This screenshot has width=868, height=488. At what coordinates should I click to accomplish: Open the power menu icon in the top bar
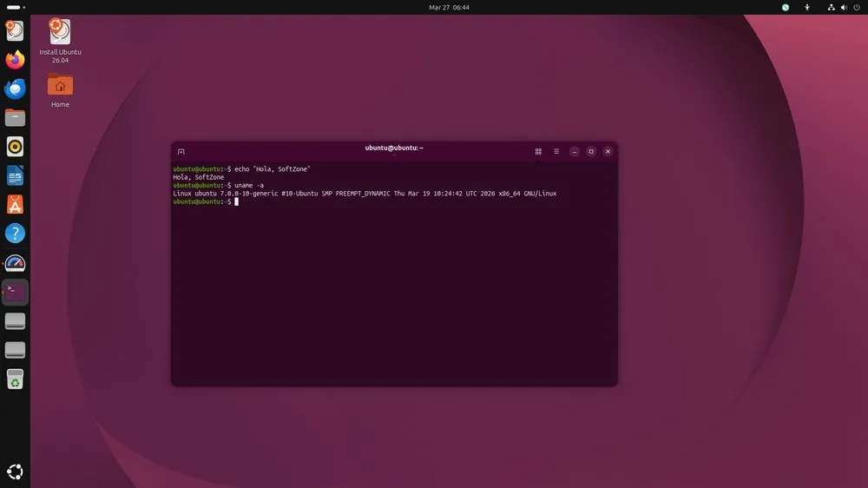tap(857, 7)
